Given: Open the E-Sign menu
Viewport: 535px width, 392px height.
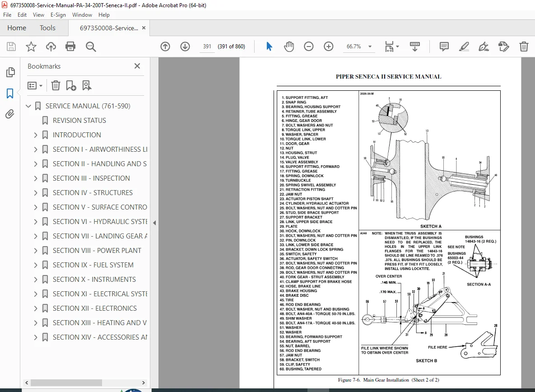Looking at the screenshot, I should [58, 15].
